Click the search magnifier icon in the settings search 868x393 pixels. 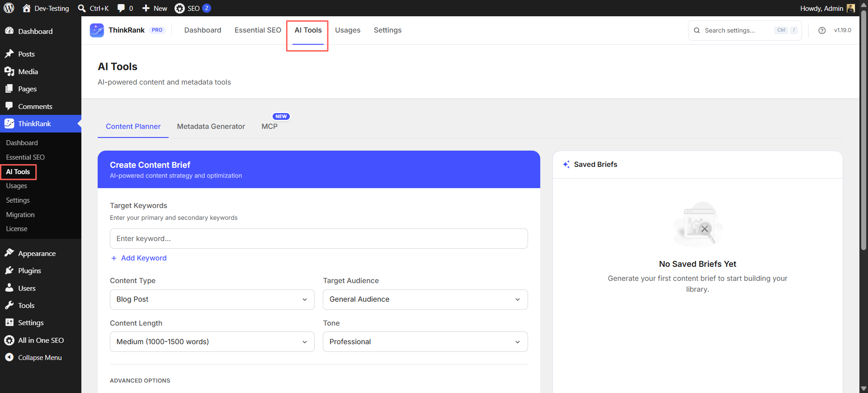(x=697, y=30)
